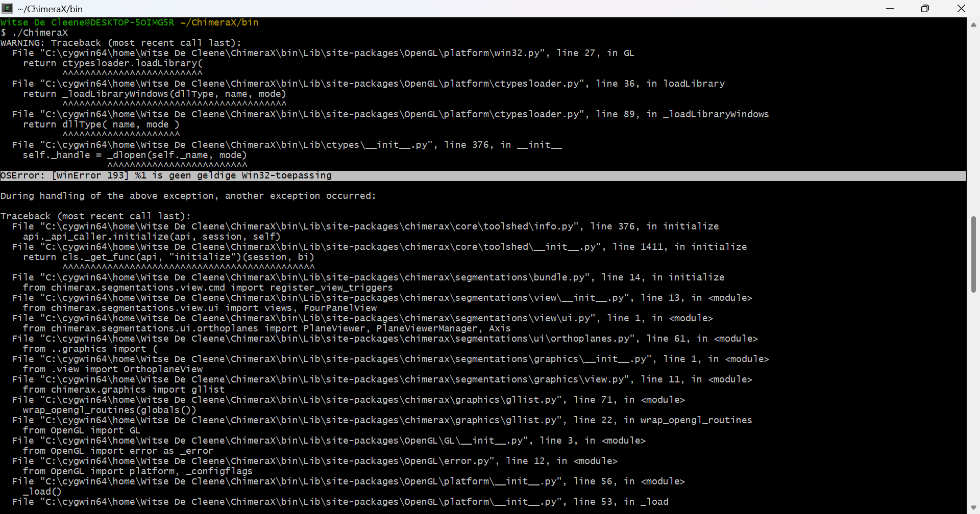Minimize the ChimeraX terminal window

click(890, 9)
